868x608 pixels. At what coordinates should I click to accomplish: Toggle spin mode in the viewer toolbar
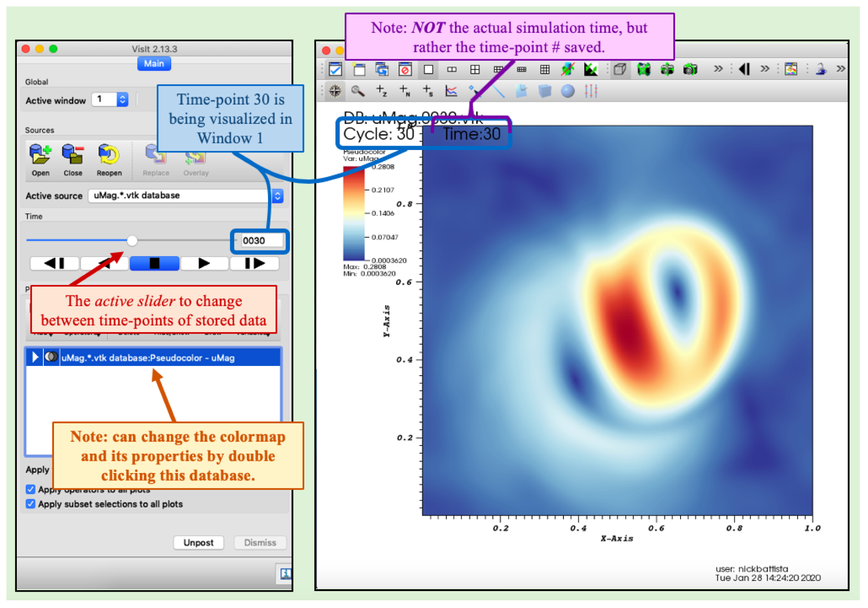coord(568,69)
